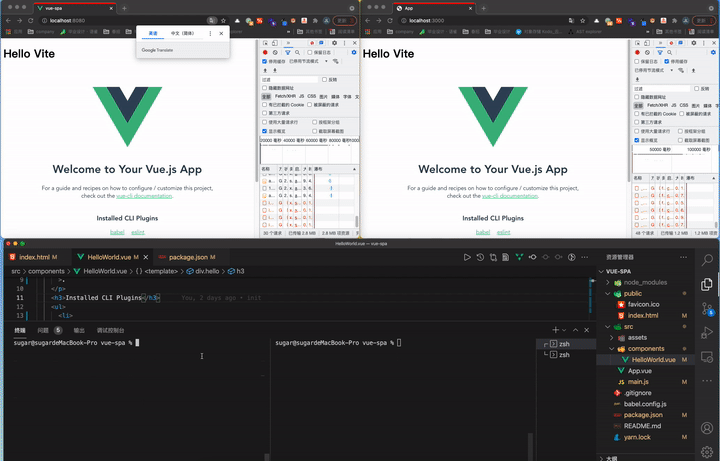Open Search in VS Code activity bar
Image resolution: width=720 pixels, height=461 pixels.
click(x=707, y=260)
